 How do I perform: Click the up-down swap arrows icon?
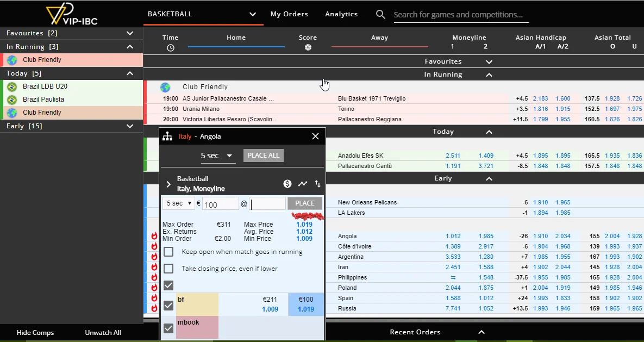317,184
